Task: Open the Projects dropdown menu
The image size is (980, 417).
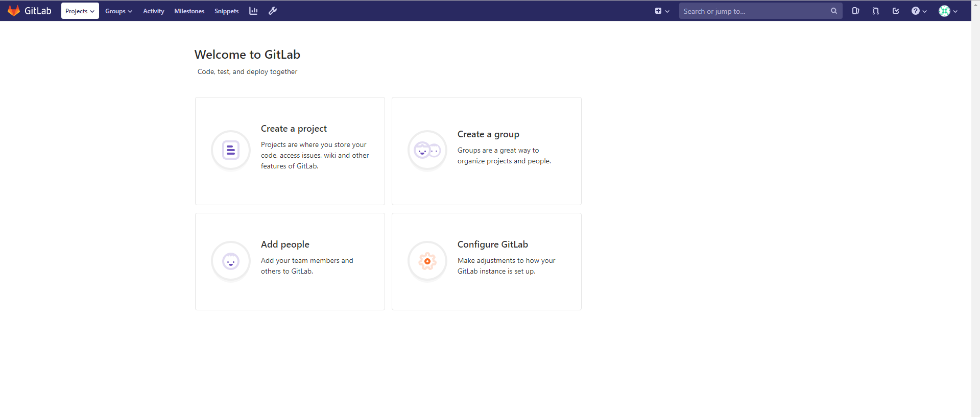Action: pos(80,11)
